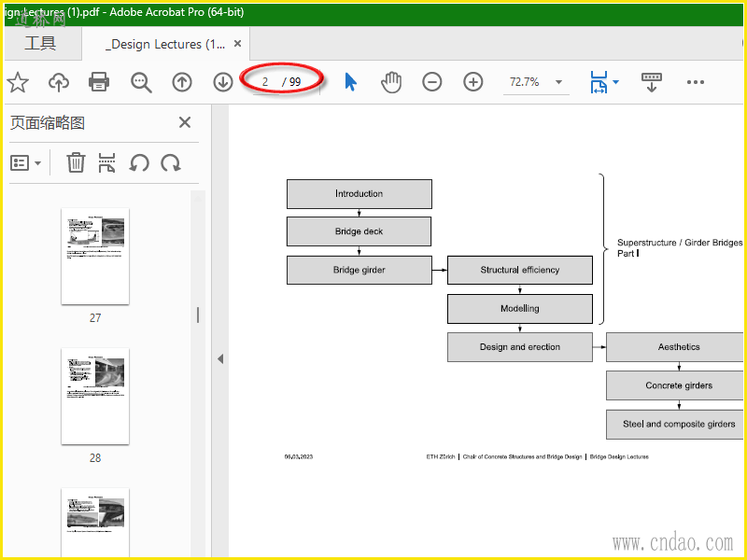Zoom out with minus button
This screenshot has width=747, height=560.
point(432,82)
